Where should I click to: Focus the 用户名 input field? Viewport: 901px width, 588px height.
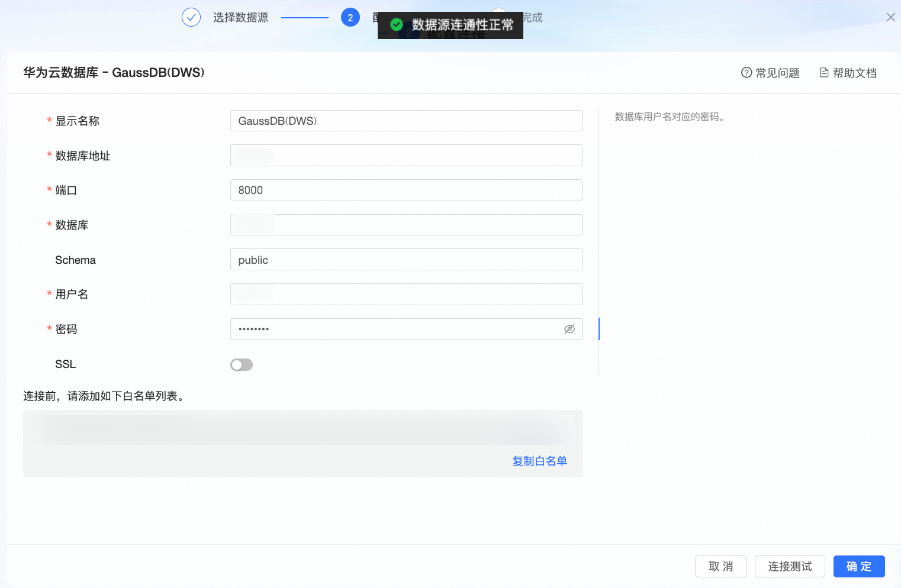pyautogui.click(x=406, y=294)
